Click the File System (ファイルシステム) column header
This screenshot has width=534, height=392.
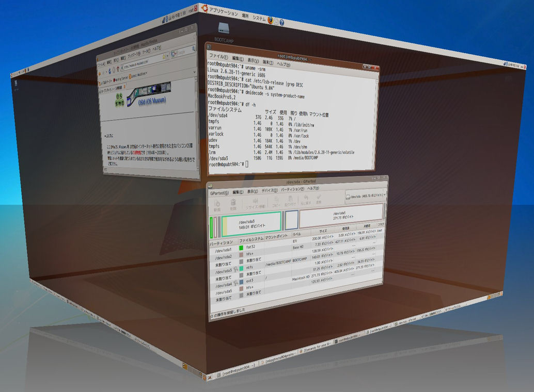251,239
